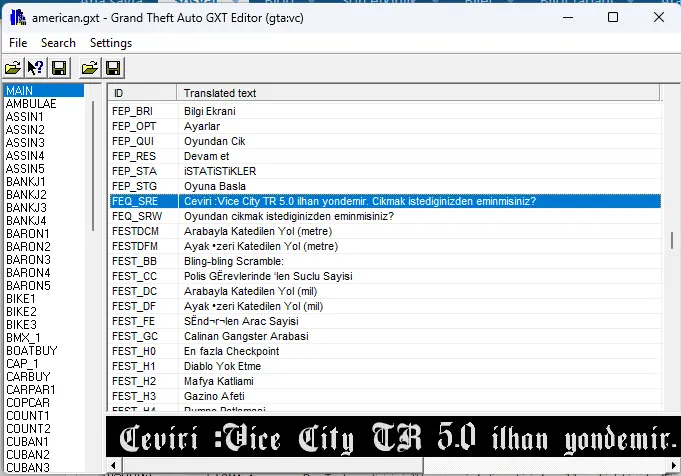Viewport: 681px width, 476px height.
Task: Select the BIKE3 table entry
Action: click(x=21, y=324)
